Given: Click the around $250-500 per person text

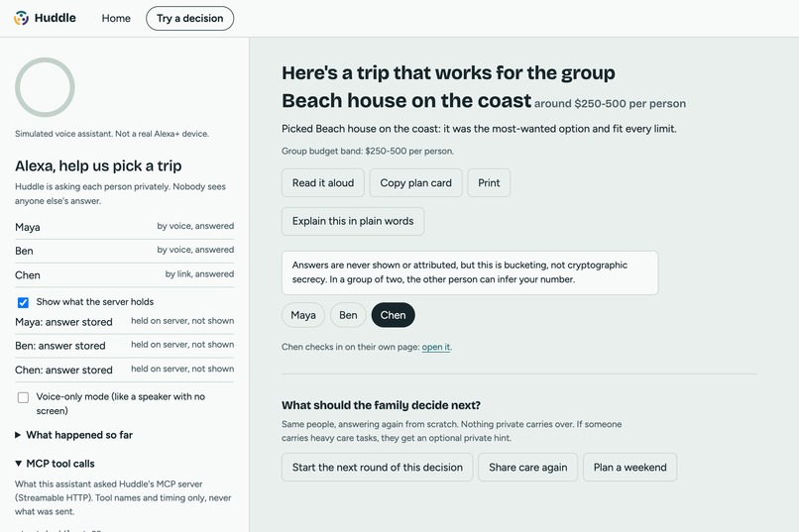Looking at the screenshot, I should click(x=610, y=103).
